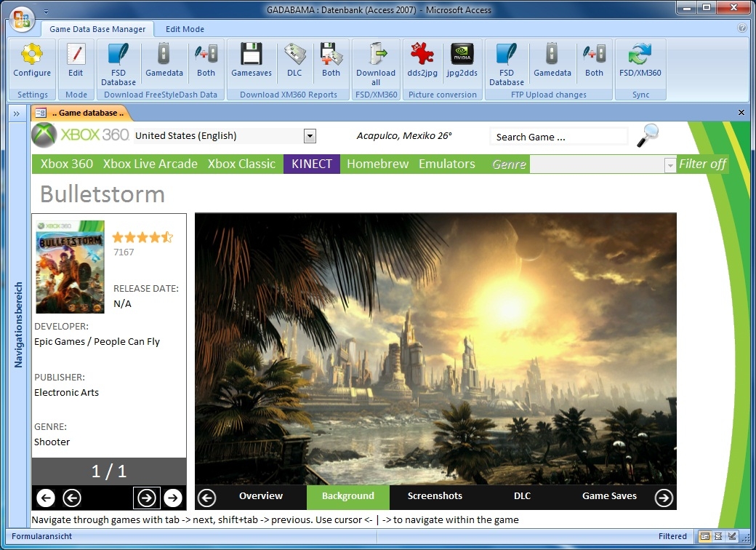This screenshot has width=756, height=550.
Task: Switch to Edit mode pencil icon
Action: pos(75,60)
